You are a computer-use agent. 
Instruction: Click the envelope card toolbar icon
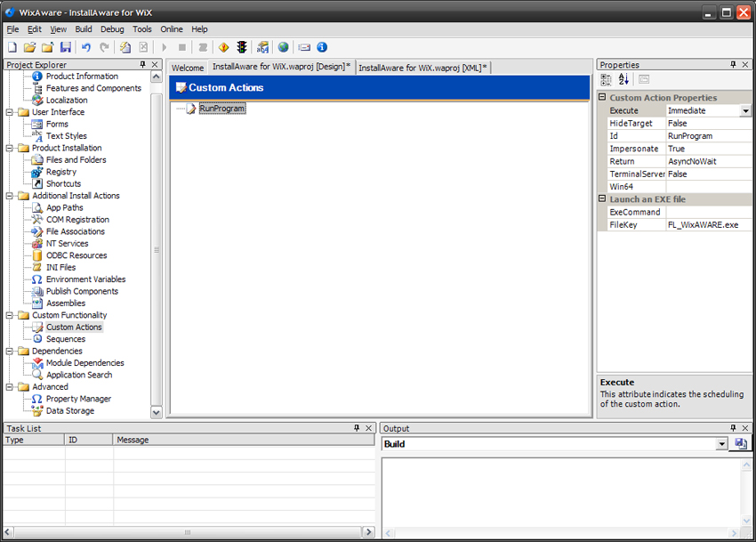tap(304, 47)
